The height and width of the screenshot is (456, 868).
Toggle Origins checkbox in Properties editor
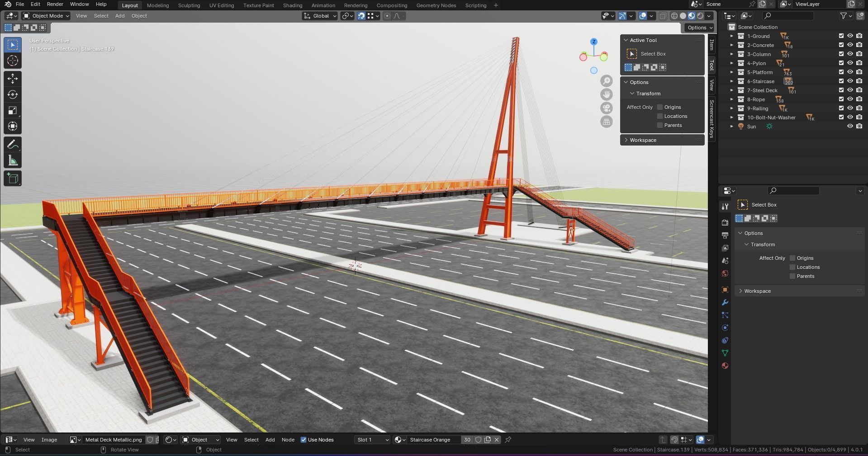click(792, 258)
